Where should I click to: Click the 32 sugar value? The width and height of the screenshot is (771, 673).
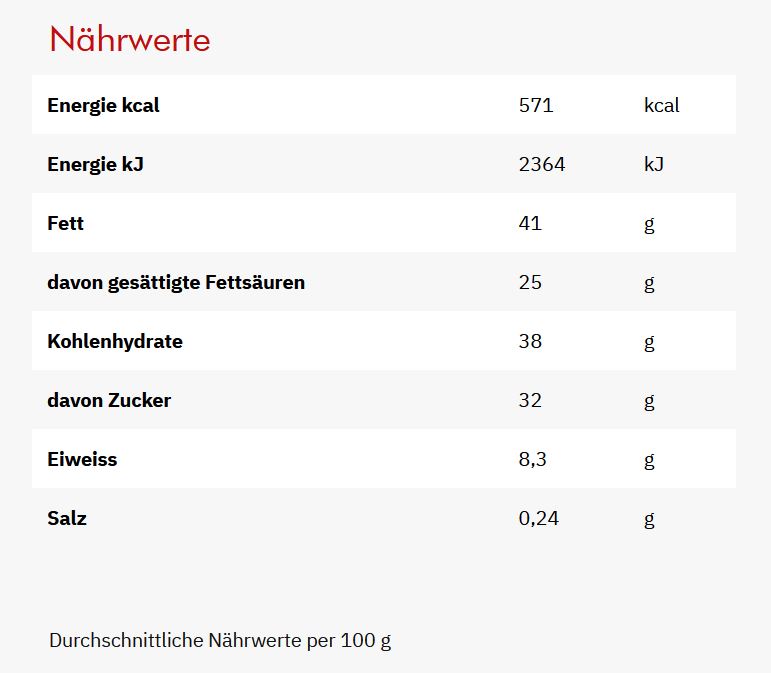coord(530,400)
